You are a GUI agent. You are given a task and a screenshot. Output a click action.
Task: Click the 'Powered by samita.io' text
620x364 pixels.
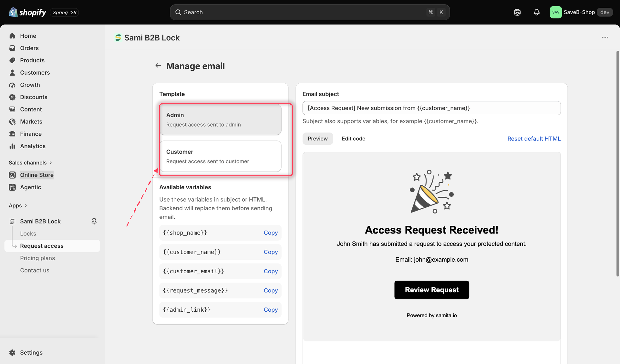pyautogui.click(x=432, y=315)
